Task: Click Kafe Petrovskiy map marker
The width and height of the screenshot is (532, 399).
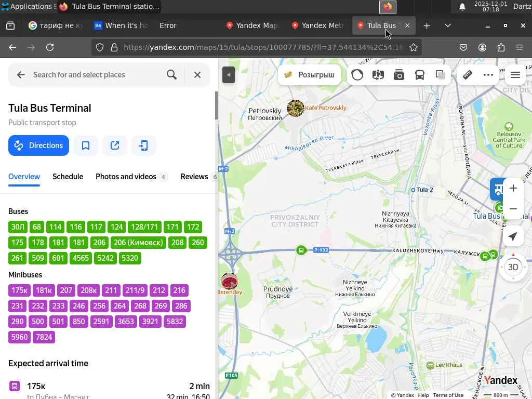Action: click(295, 108)
